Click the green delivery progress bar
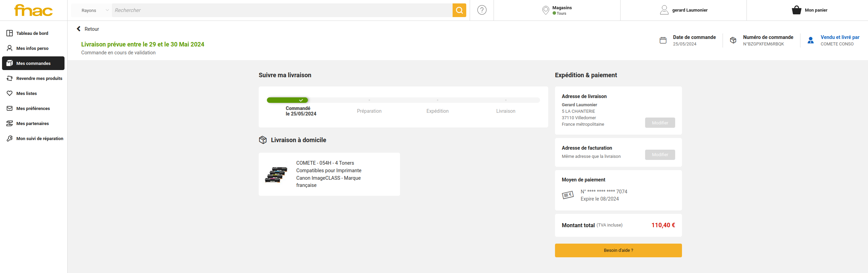The width and height of the screenshot is (868, 273). point(287,100)
